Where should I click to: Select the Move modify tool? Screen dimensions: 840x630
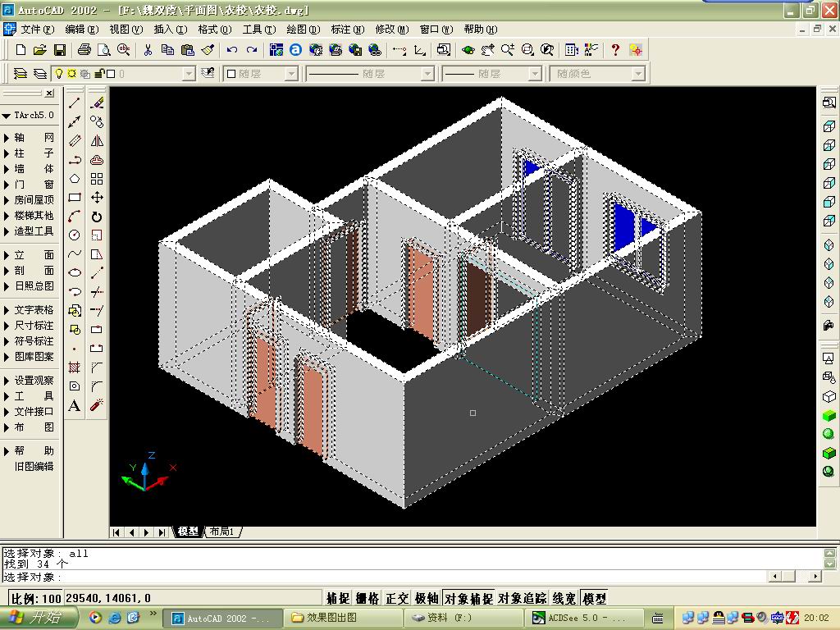pos(97,197)
